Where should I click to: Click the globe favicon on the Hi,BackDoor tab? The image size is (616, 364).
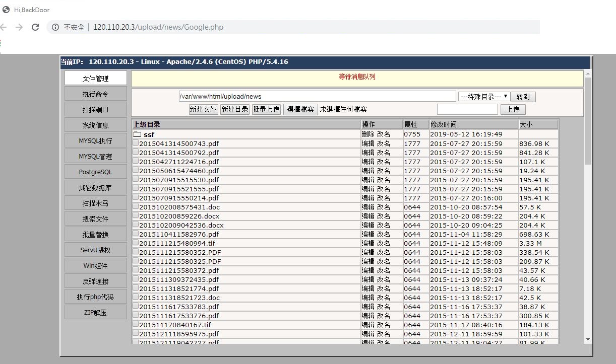tap(6, 10)
